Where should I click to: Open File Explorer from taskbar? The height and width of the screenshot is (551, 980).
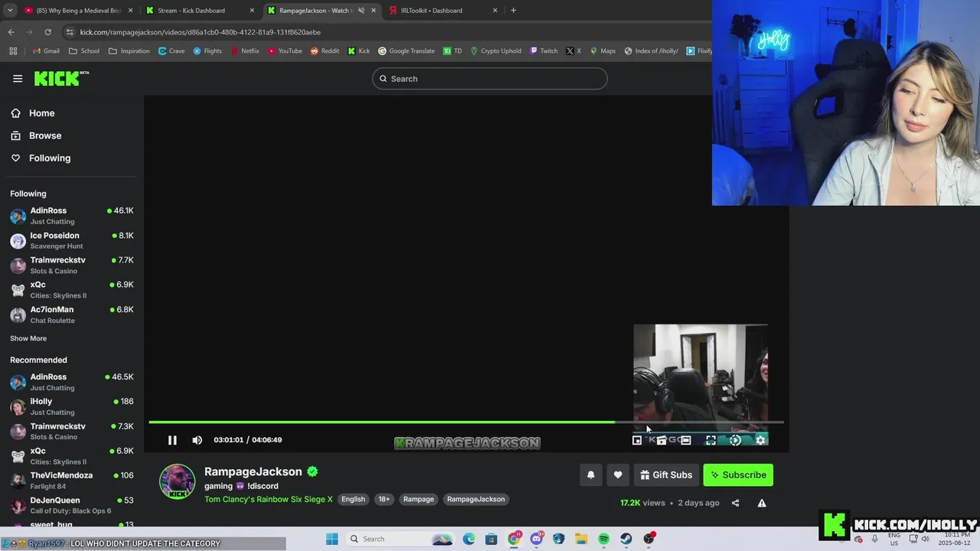click(x=581, y=539)
